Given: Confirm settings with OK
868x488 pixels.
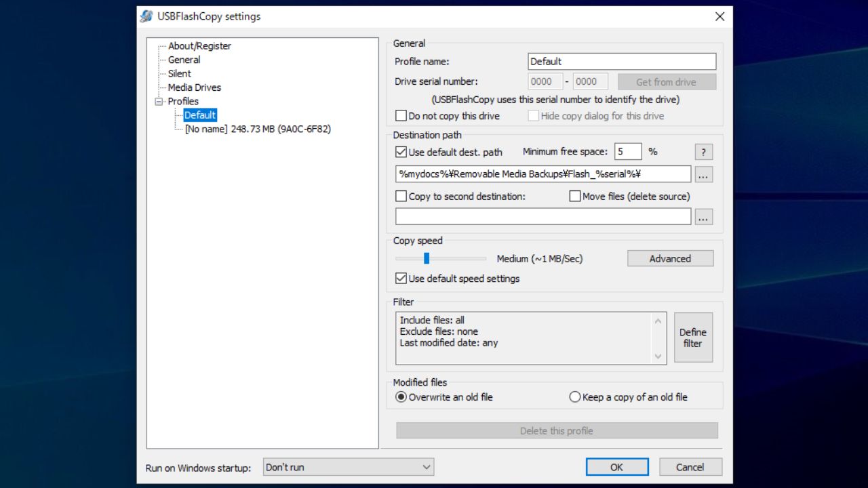Looking at the screenshot, I should click(617, 467).
